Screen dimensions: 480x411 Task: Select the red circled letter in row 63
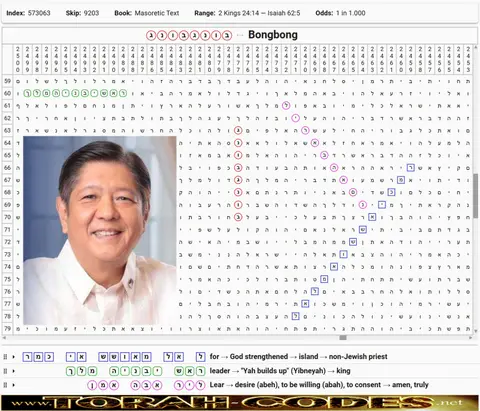click(x=238, y=130)
